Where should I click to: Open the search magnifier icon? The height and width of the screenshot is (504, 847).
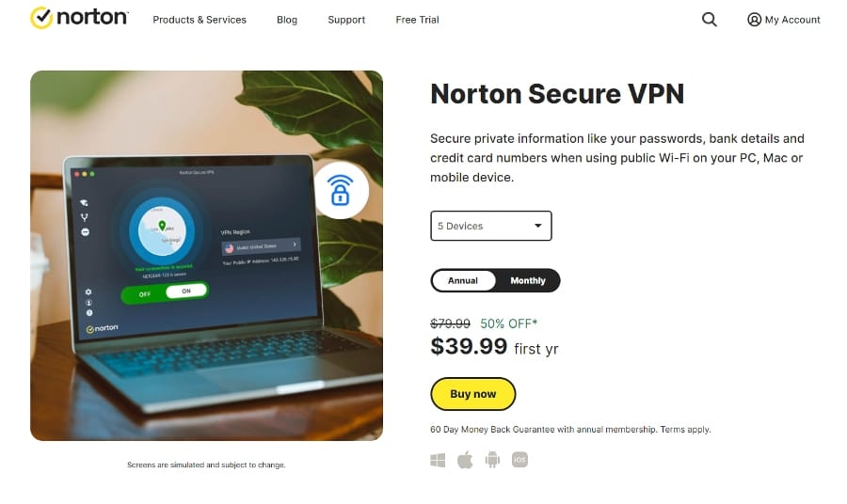(x=710, y=20)
